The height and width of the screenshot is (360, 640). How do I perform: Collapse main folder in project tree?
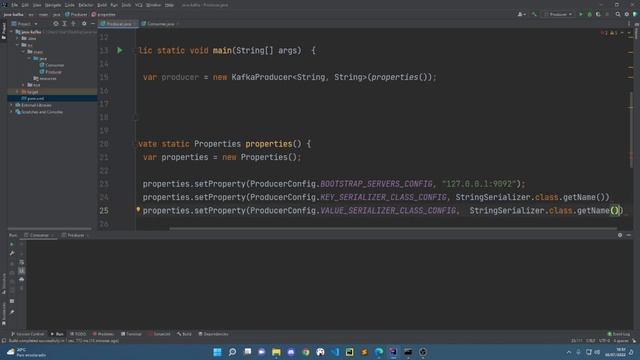(24, 51)
